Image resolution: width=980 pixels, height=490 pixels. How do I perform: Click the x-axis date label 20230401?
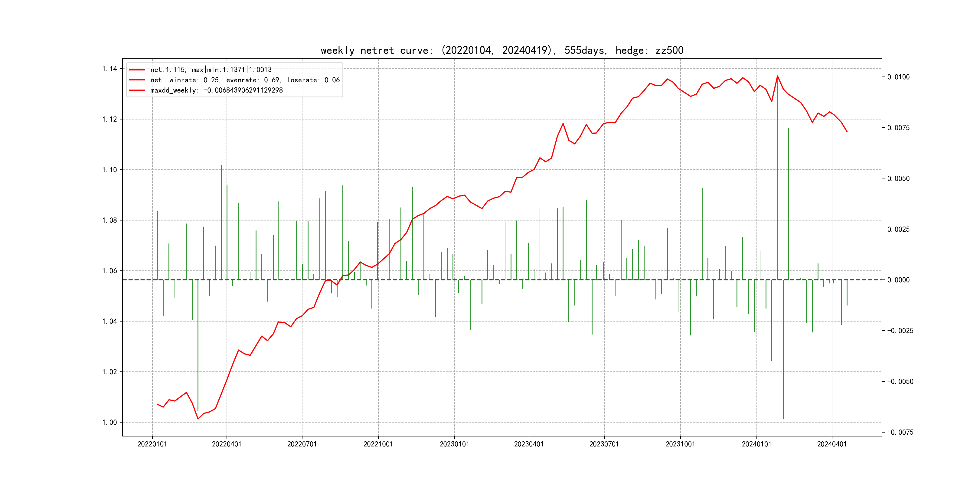529,444
